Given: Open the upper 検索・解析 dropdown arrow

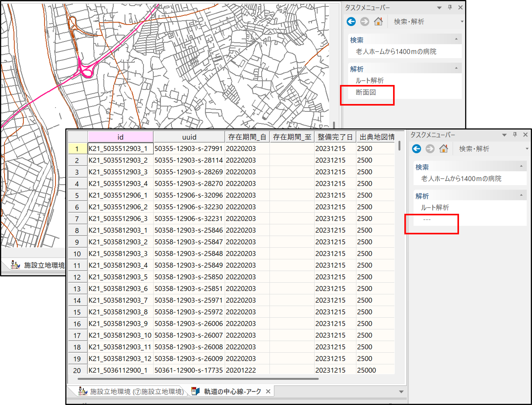Looking at the screenshot, I should tap(462, 22).
